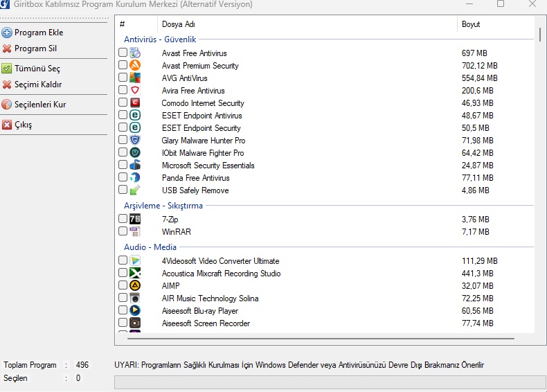Screen dimensions: 547x392
Task: Check the Avast Free Antivirus checkbox
Action: coord(123,53)
